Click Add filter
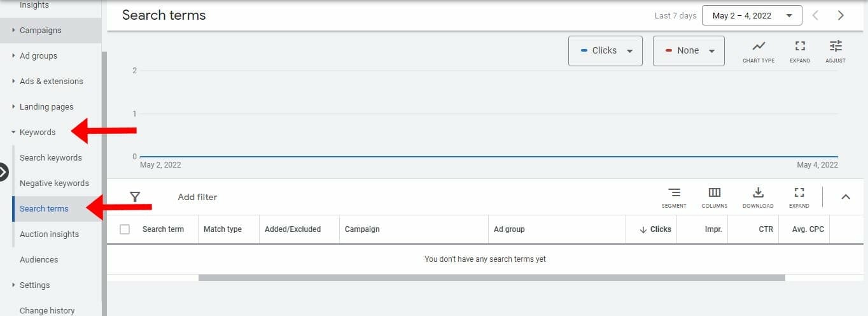This screenshot has height=316, width=868. (x=197, y=197)
